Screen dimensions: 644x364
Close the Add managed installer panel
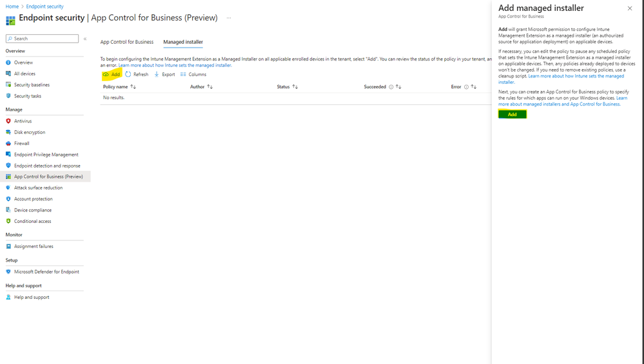coord(630,8)
